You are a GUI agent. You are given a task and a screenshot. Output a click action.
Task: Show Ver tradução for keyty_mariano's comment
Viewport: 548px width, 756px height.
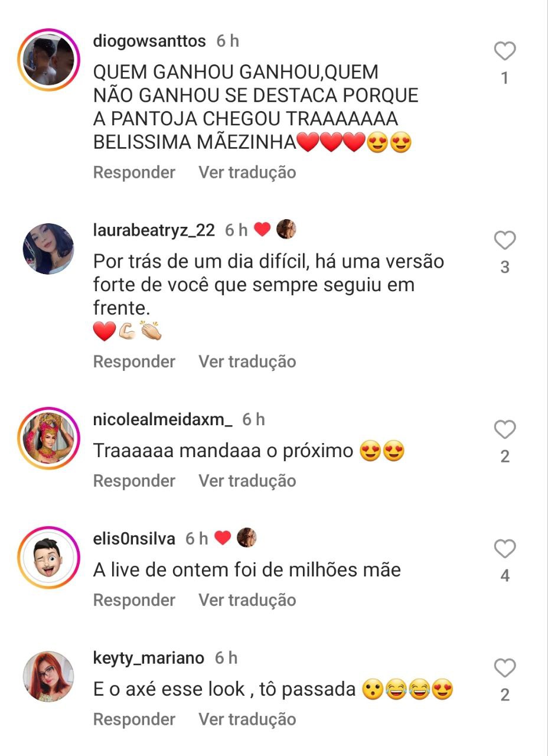247,719
